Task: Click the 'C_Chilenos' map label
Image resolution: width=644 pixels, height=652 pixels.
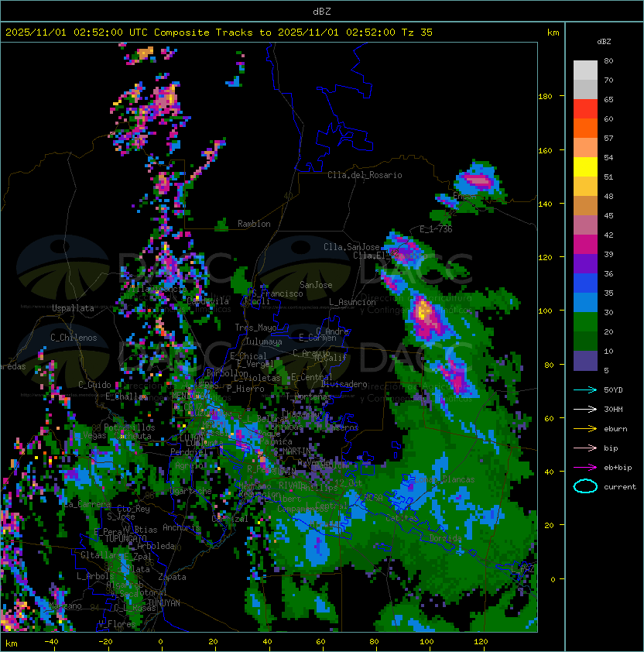Action: click(x=74, y=338)
